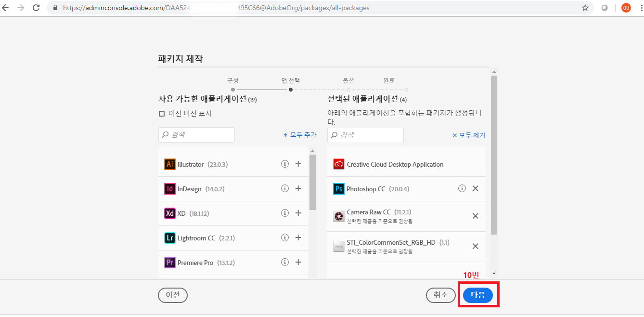Click the Camera Raw CC (11.2.1) label

tap(379, 212)
